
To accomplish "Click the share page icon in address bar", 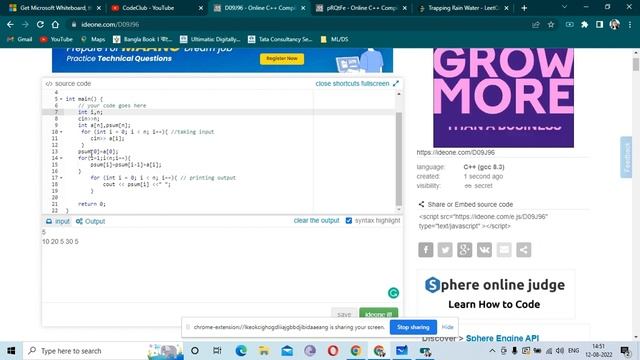I will point(536,24).
